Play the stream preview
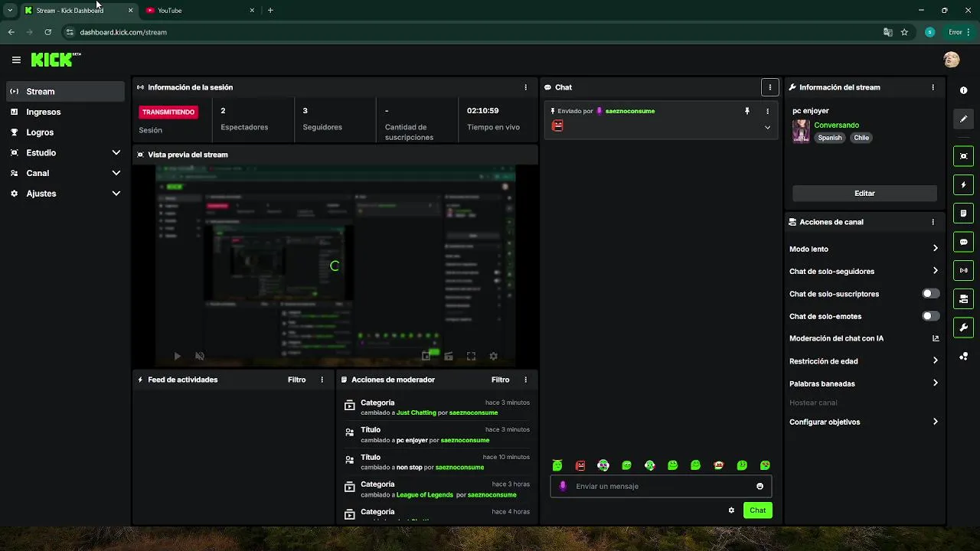 coord(177,356)
